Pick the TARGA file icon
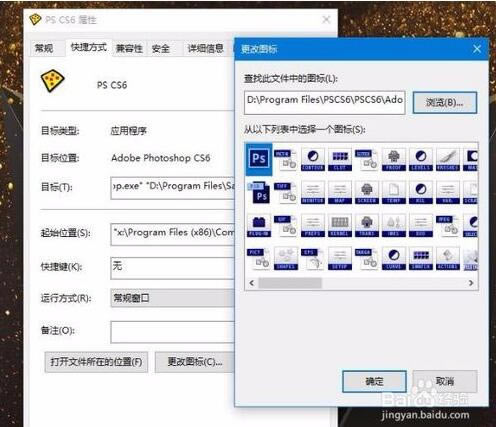The width and height of the screenshot is (496, 427). click(367, 258)
